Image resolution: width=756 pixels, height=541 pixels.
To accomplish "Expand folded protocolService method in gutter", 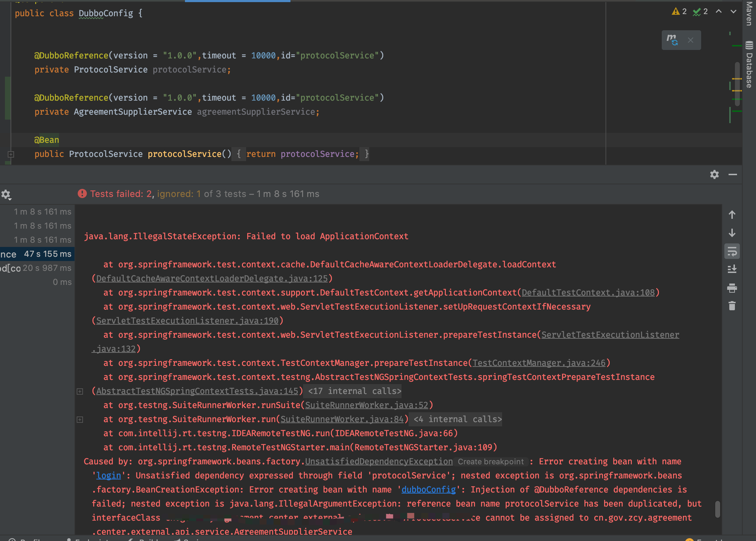I will pyautogui.click(x=11, y=154).
